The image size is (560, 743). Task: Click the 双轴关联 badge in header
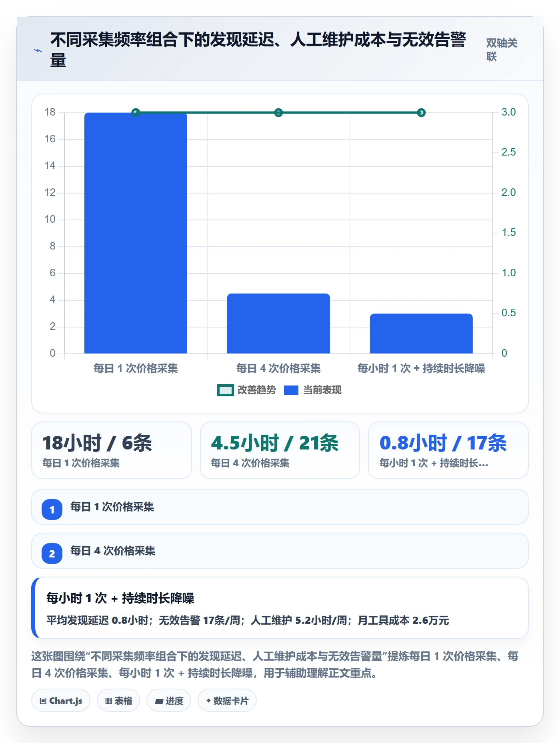coord(502,50)
